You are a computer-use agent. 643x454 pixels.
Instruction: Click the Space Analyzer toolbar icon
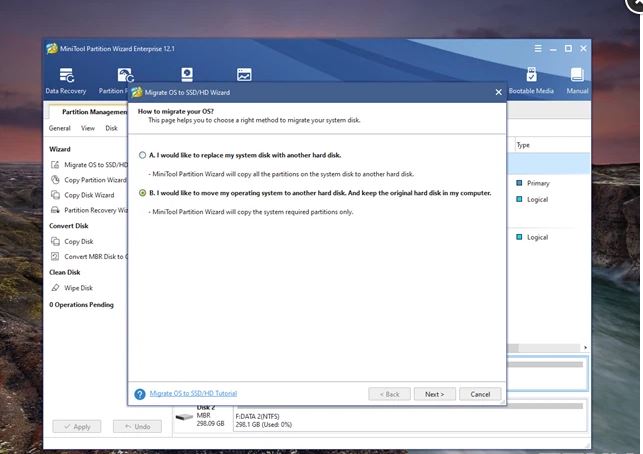click(x=244, y=75)
